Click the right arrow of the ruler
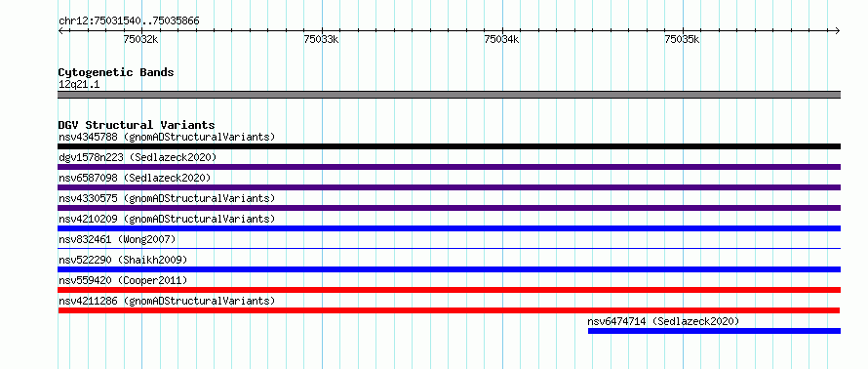This screenshot has height=369, width=868. coord(838,30)
